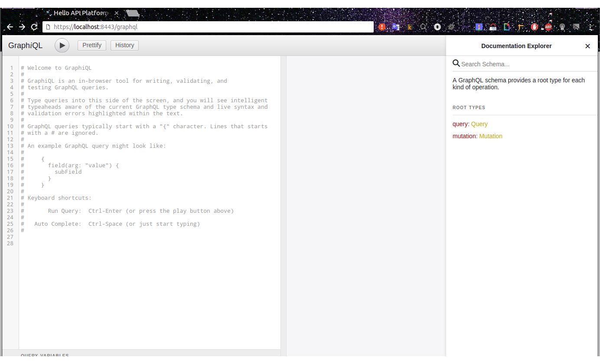600x364 pixels.
Task: Switch to the Hello API Platform tab
Action: click(79, 13)
